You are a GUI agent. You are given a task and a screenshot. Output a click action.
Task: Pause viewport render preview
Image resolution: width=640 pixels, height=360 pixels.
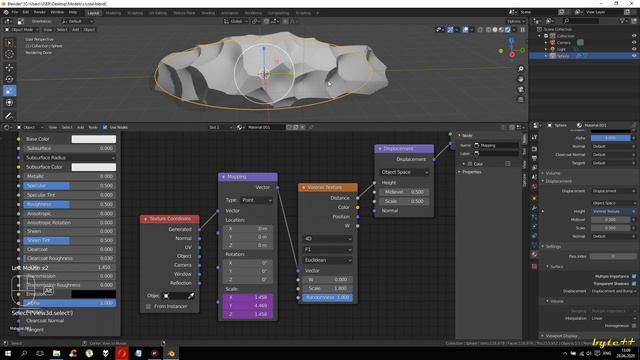coord(522,30)
